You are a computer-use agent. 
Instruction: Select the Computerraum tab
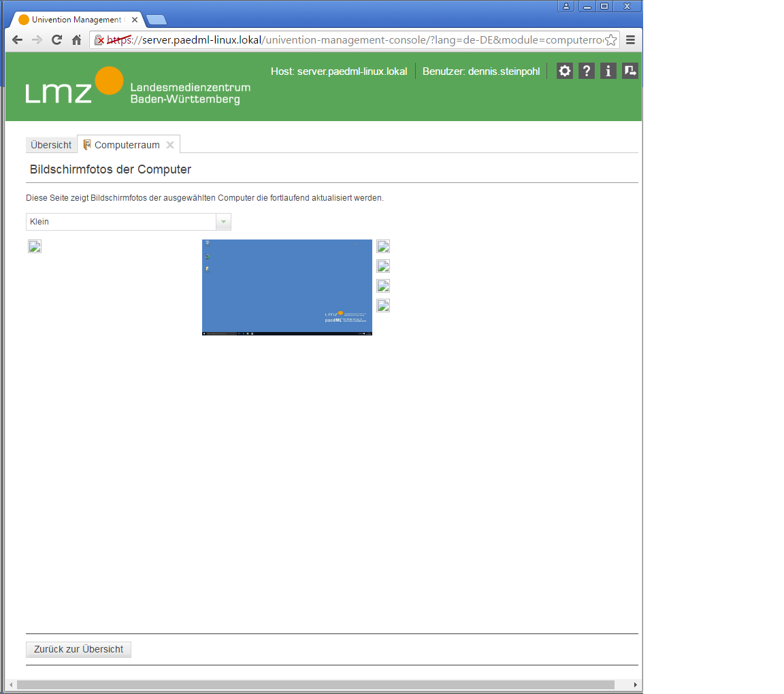click(127, 145)
